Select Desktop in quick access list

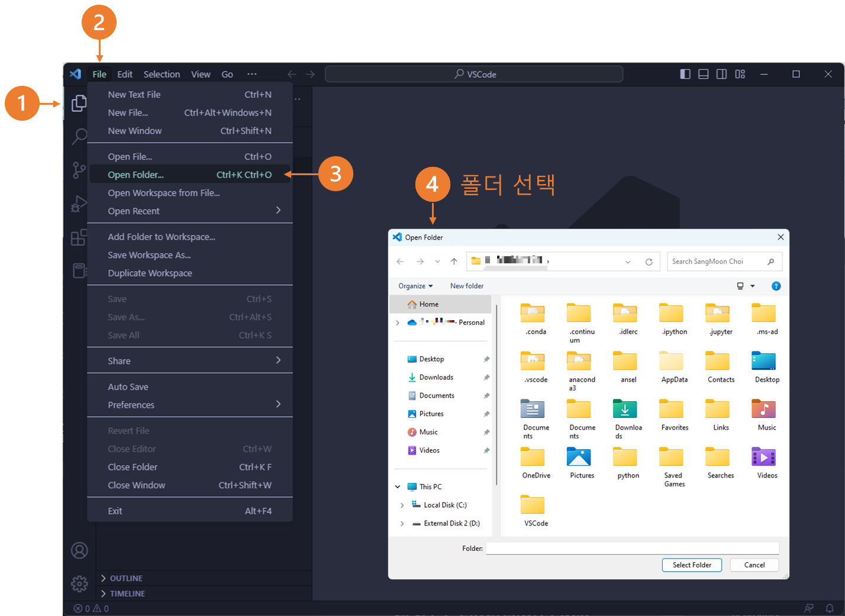(x=441, y=359)
